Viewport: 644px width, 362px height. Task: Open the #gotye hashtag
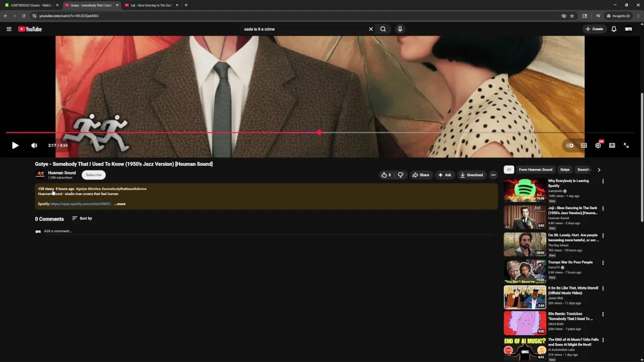[82, 189]
